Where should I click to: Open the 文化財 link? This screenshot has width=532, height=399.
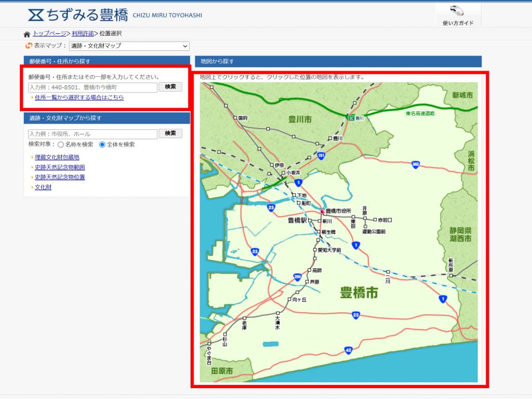(43, 187)
